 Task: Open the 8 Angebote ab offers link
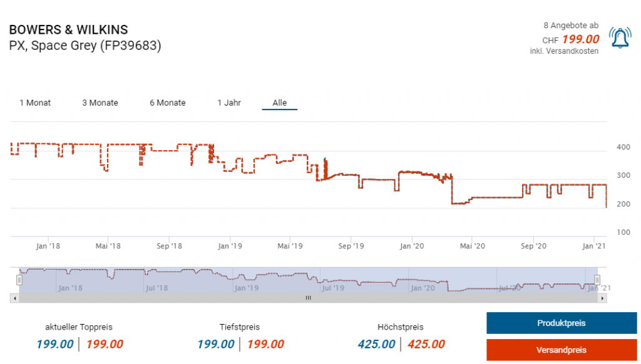pyautogui.click(x=570, y=26)
